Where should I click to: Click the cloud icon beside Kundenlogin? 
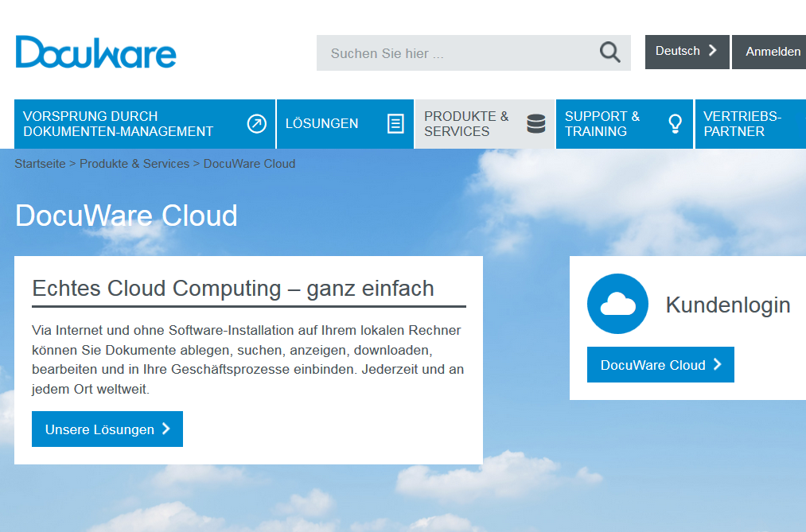(617, 304)
